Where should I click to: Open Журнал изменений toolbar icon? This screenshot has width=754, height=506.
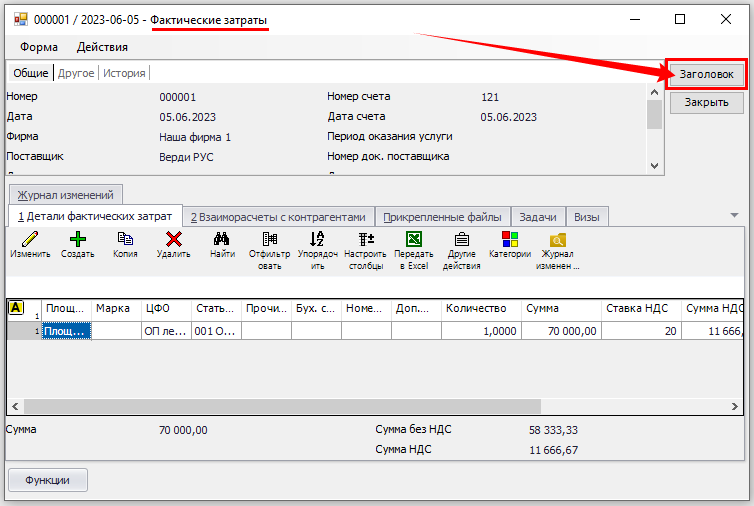[x=557, y=239]
